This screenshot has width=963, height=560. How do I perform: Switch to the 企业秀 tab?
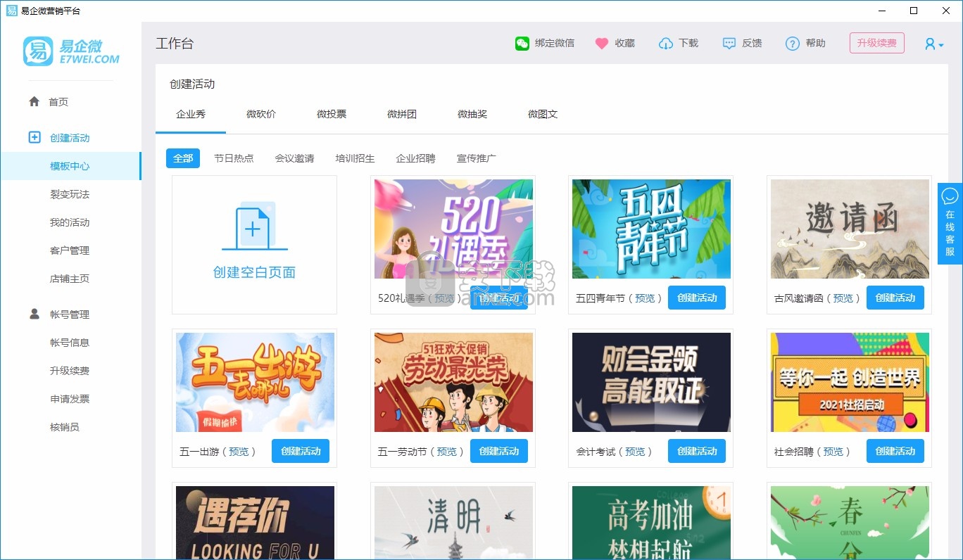(x=191, y=114)
